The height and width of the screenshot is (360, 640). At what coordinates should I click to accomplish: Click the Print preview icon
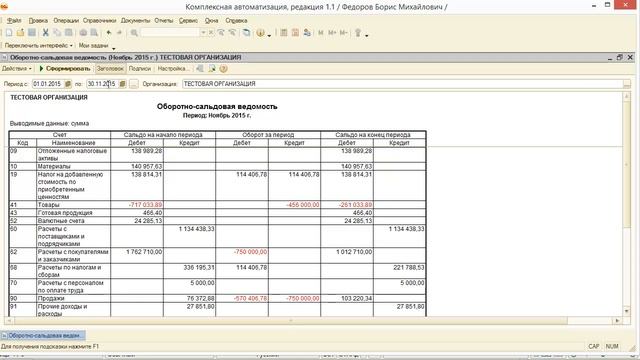(94, 33)
